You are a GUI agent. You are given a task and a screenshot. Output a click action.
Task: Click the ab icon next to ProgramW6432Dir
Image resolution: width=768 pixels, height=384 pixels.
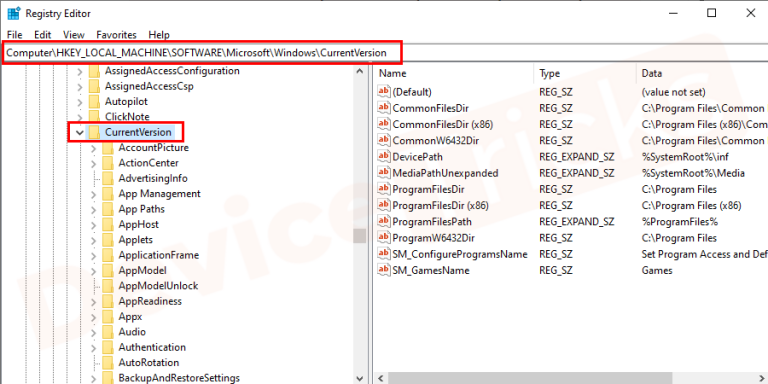pos(384,238)
